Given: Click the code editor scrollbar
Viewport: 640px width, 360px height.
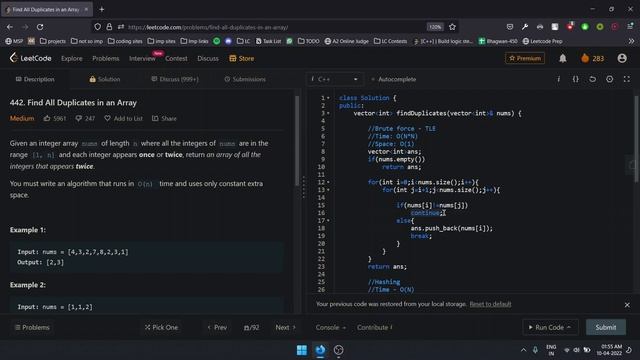Looking at the screenshot, I should (636, 139).
